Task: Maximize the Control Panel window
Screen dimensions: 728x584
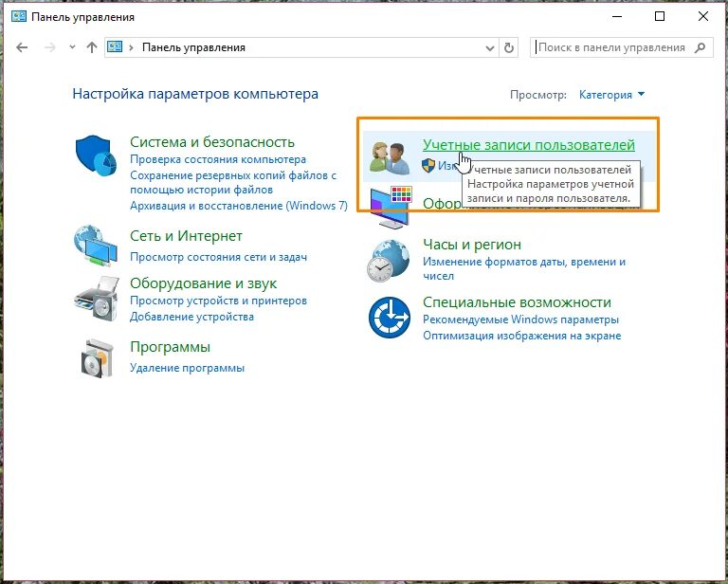Action: pos(660,17)
